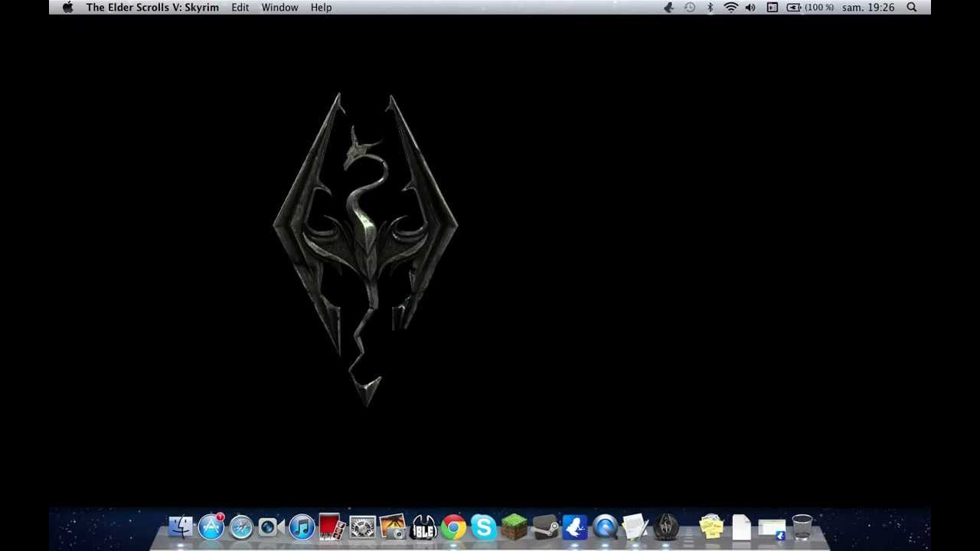Screen dimensions: 980x551
Task: Click the black cat-eared dock icon
Action: click(x=423, y=527)
